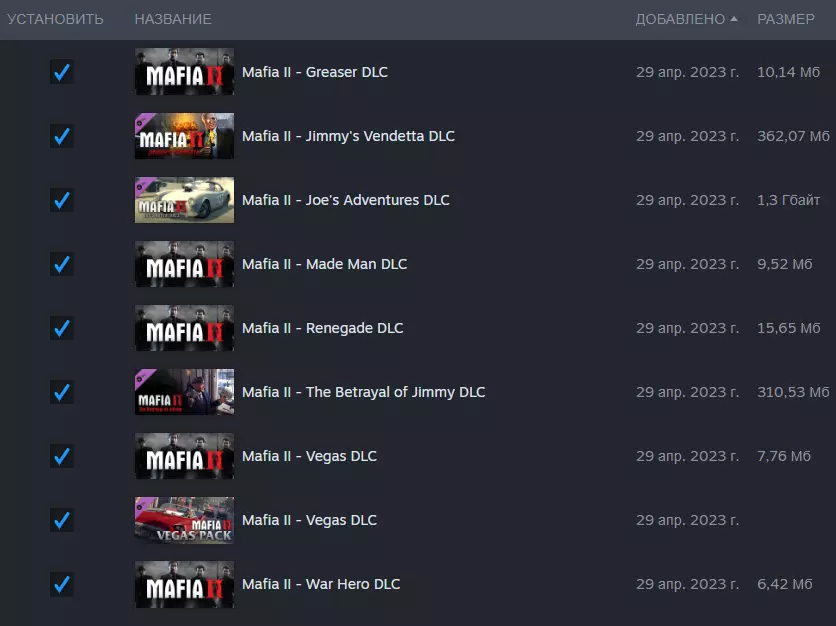Sort by the УСТАНОВИТЬ column header

point(55,19)
